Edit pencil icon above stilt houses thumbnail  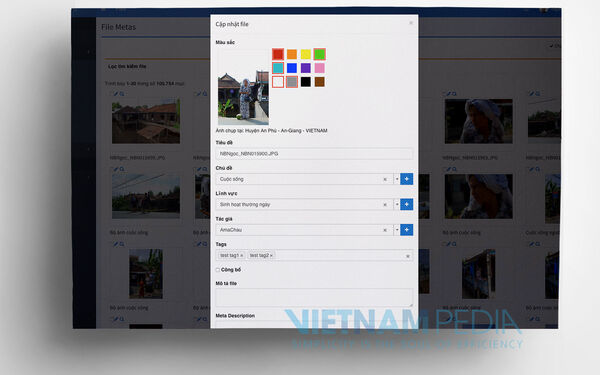tap(116, 94)
